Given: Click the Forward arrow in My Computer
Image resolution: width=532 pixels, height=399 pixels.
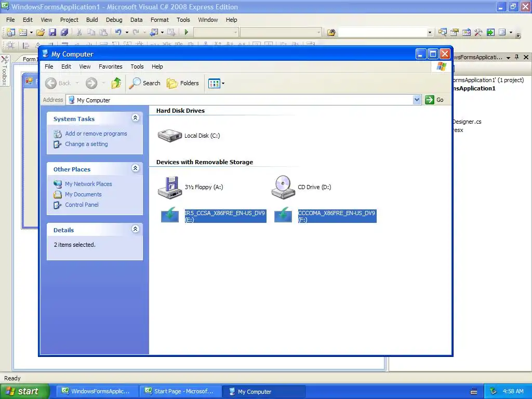Looking at the screenshot, I should point(91,83).
